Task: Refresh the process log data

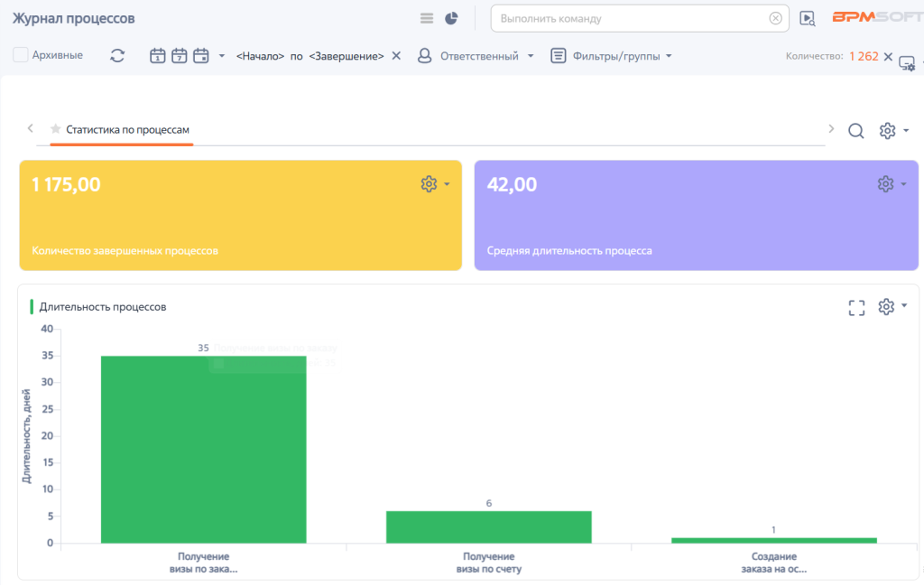Action: 117,55
